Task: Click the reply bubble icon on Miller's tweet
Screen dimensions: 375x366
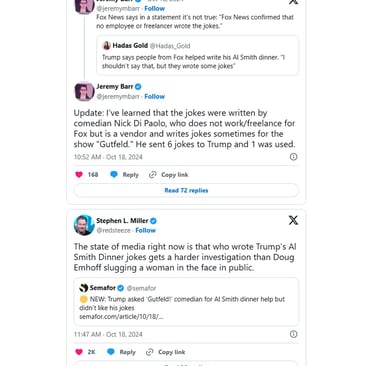Action: click(111, 352)
